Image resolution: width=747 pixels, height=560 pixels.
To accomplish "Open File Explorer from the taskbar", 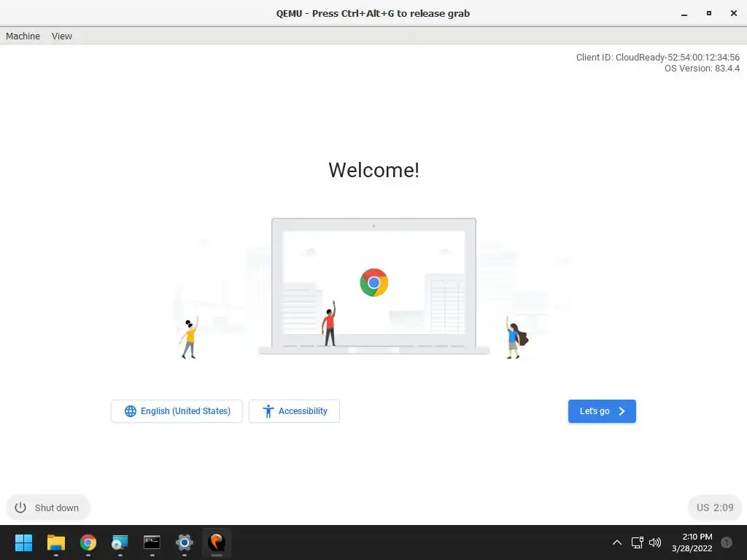I will click(x=55, y=542).
